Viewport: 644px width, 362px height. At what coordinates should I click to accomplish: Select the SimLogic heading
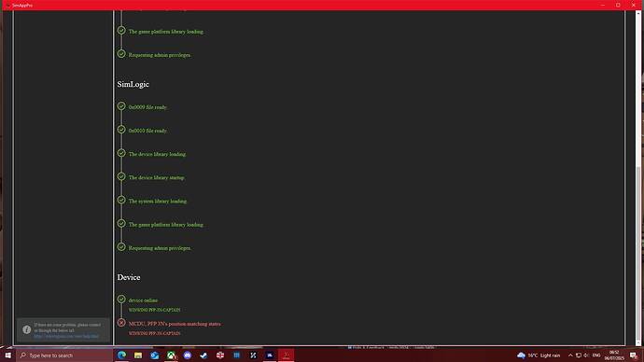133,84
